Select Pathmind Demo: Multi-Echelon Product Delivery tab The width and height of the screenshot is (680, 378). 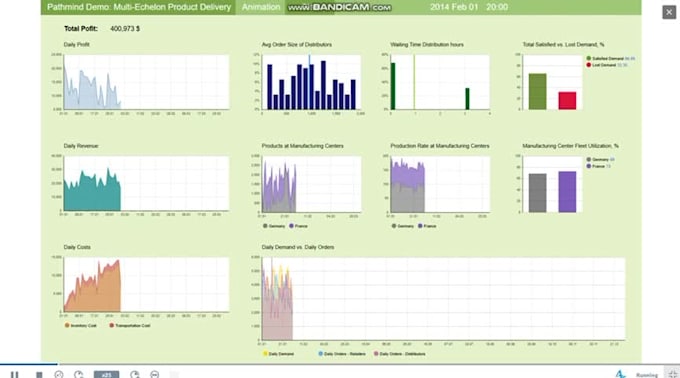click(139, 7)
